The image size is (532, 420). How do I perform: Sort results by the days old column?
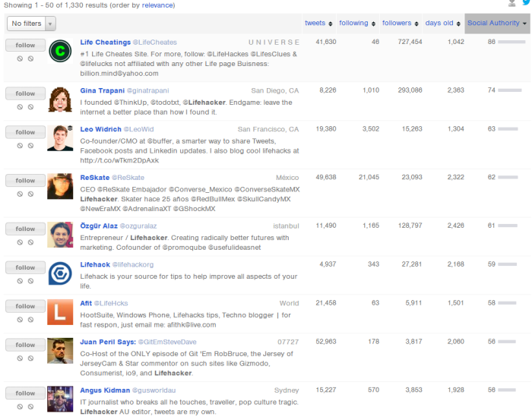pos(443,23)
